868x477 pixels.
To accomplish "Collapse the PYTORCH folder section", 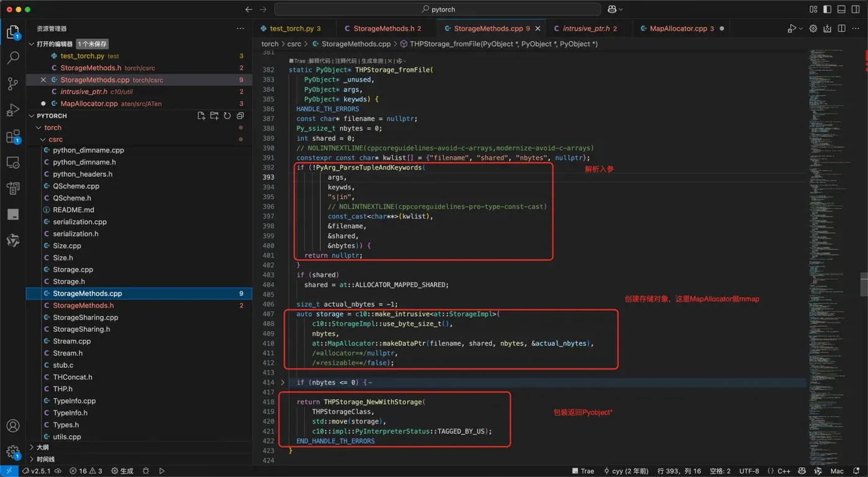I will (32, 116).
